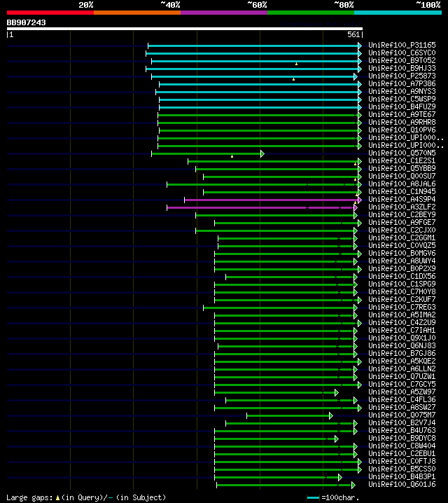Select the UniRef100_C4Z2U9 label
This screenshot has height=503, width=448.
point(402,322)
